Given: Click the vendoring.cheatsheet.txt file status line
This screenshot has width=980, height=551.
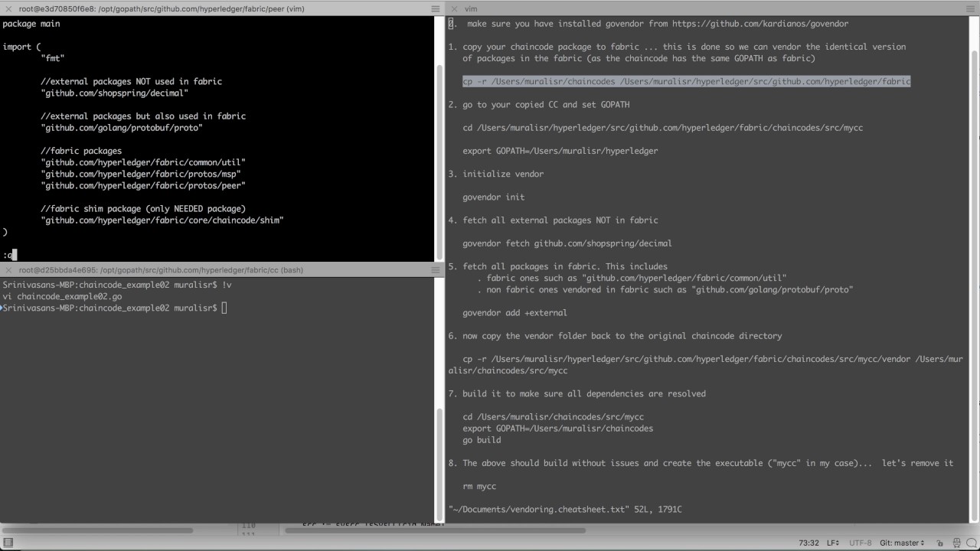Looking at the screenshot, I should click(x=565, y=509).
